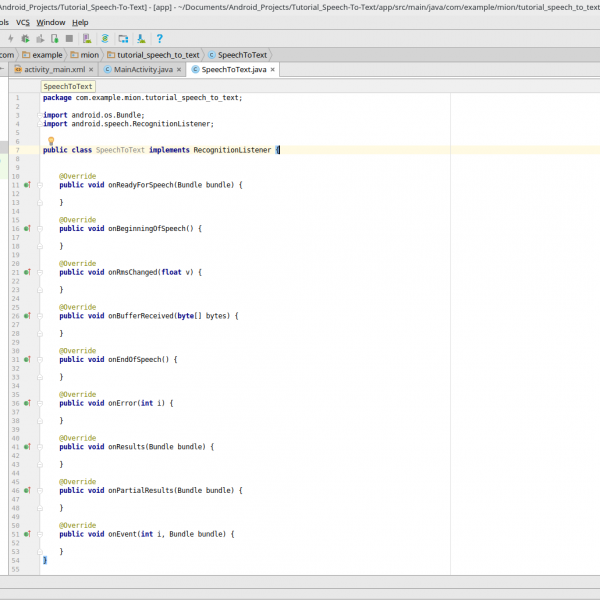Open the Window menu

(50, 22)
